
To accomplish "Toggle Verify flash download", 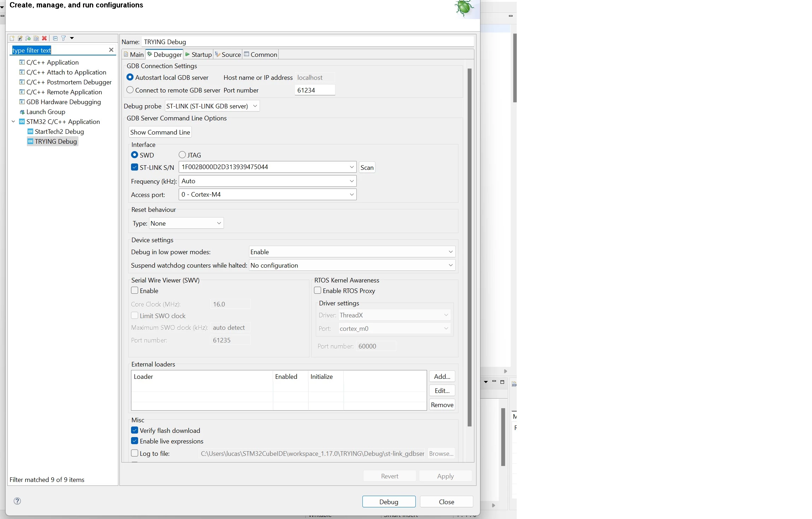I will click(x=135, y=430).
